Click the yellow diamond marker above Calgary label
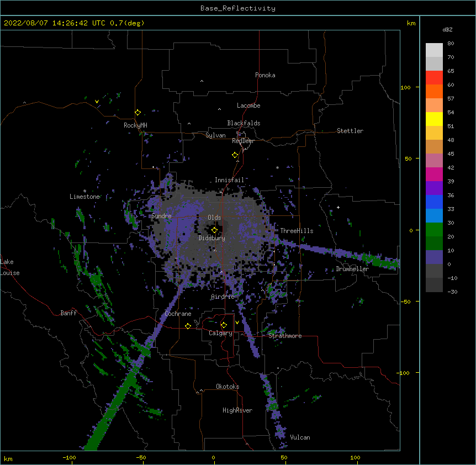The image size is (476, 465). (x=224, y=325)
